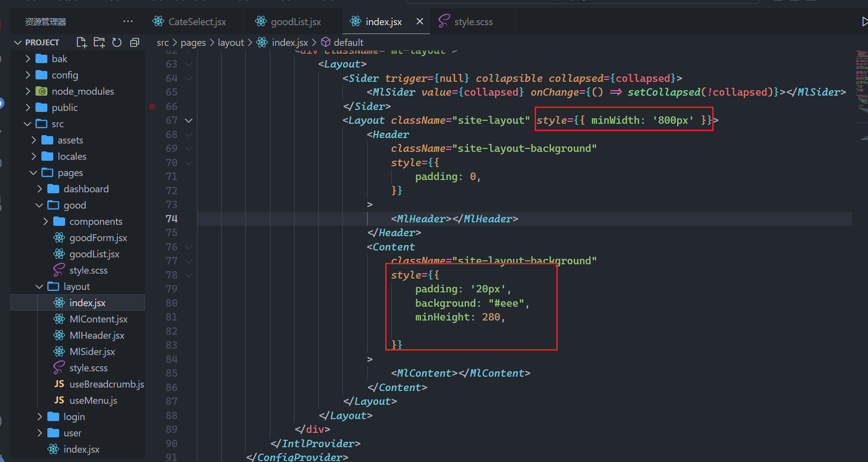Click the Run button at top right of editor
Image resolution: width=868 pixels, height=462 pixels.
point(865,21)
